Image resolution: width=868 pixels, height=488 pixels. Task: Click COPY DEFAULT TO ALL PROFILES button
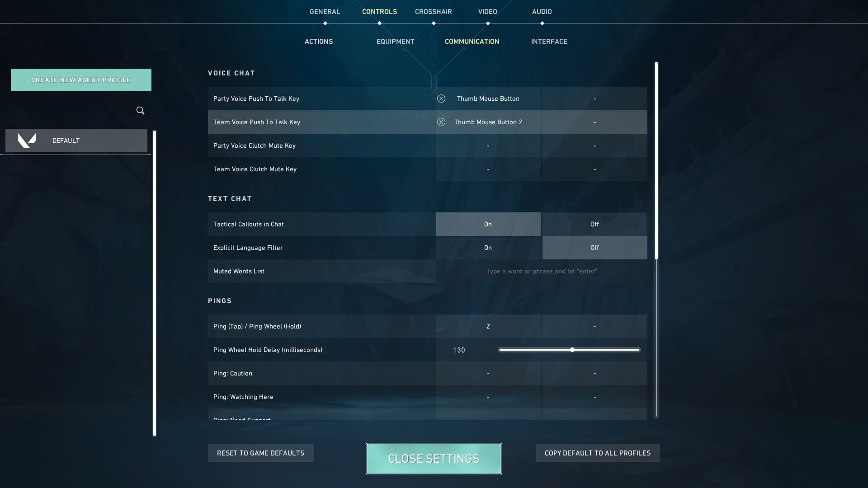click(597, 453)
